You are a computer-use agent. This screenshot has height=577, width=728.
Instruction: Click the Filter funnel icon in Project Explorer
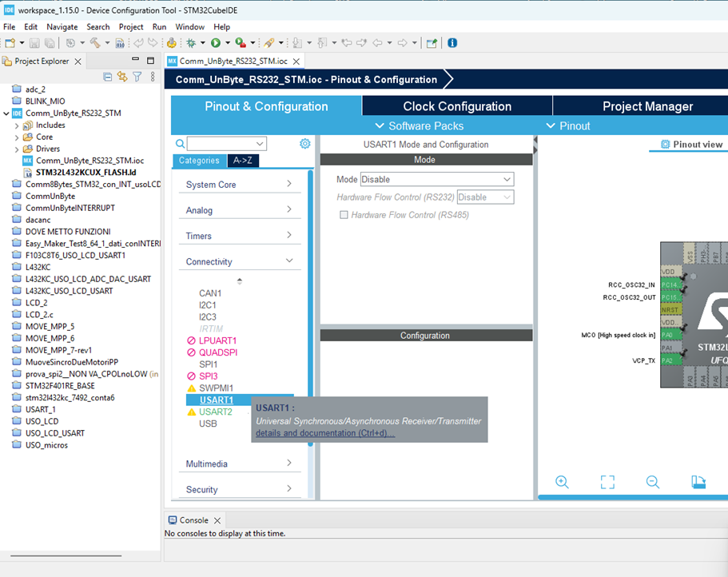tap(137, 77)
